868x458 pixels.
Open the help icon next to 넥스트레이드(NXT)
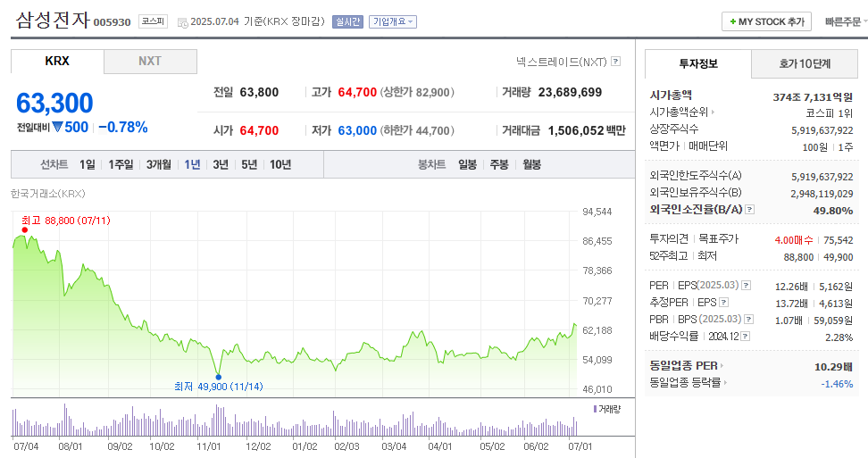coord(615,62)
